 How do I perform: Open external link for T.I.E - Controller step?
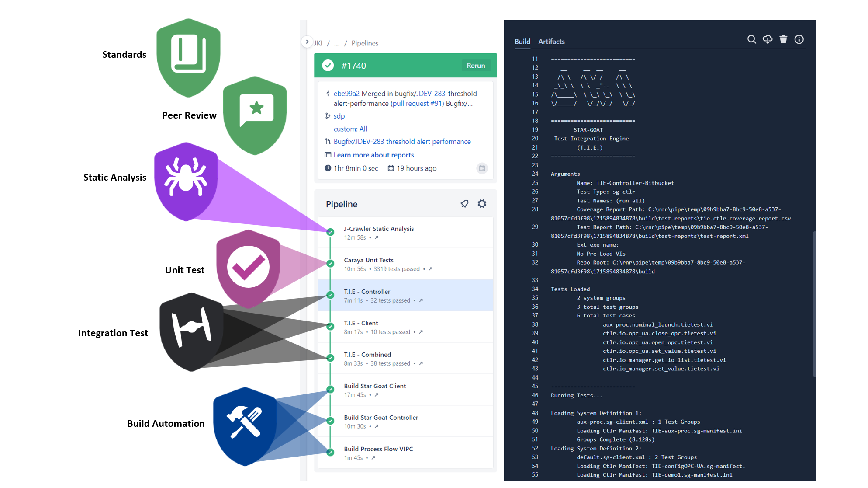(421, 300)
